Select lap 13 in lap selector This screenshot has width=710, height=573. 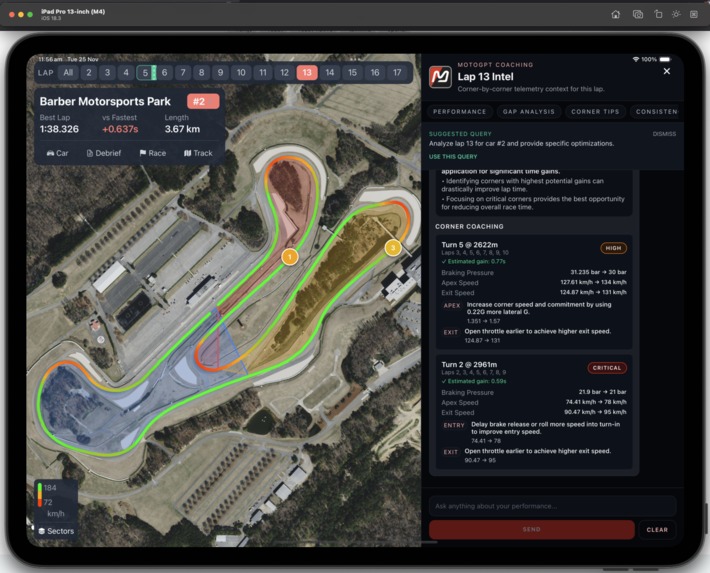[307, 72]
